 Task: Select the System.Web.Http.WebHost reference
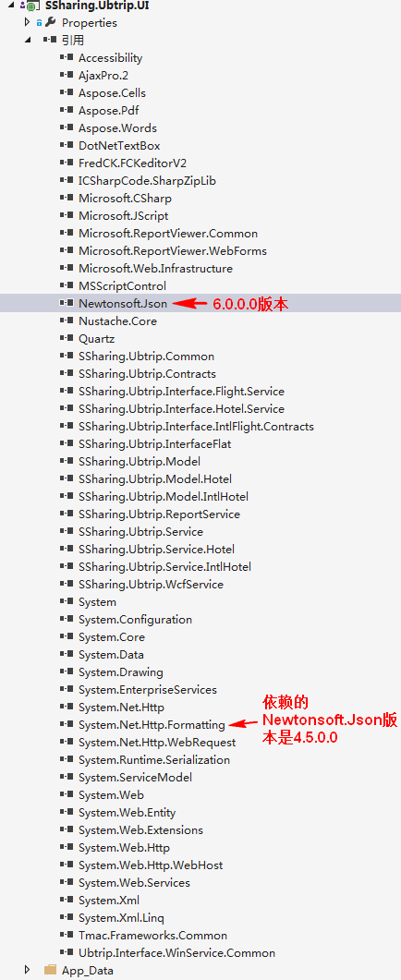[x=151, y=865]
